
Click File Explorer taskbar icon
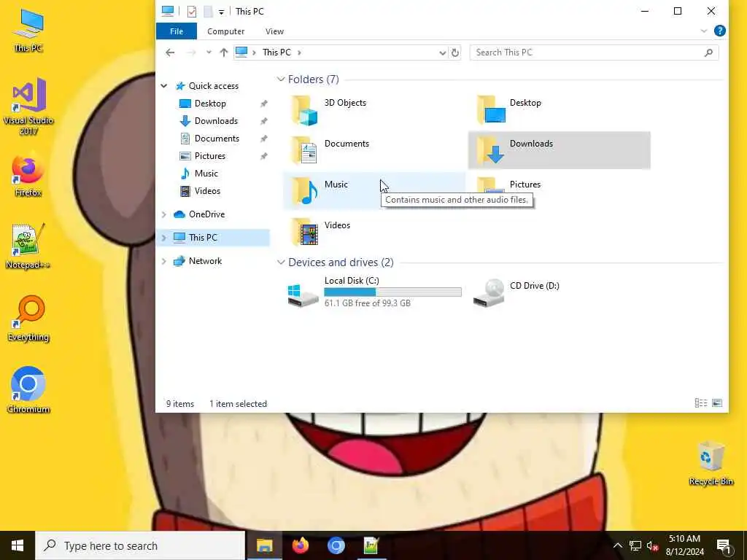(264, 545)
